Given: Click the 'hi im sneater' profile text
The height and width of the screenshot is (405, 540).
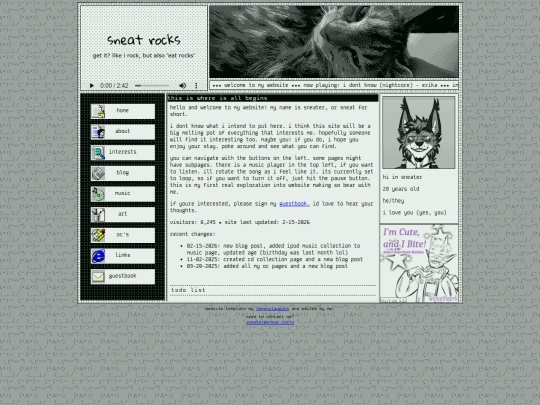Looking at the screenshot, I should coord(402,177).
